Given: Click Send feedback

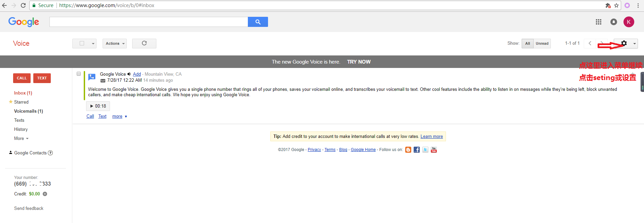Looking at the screenshot, I should (x=29, y=208).
